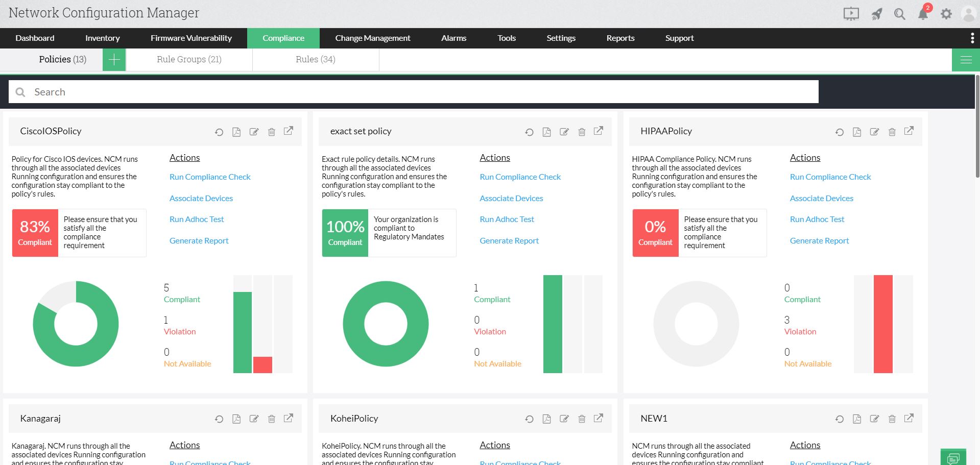Image resolution: width=980 pixels, height=465 pixels.
Task: Run Compliance Check for exact set policy
Action: click(520, 177)
